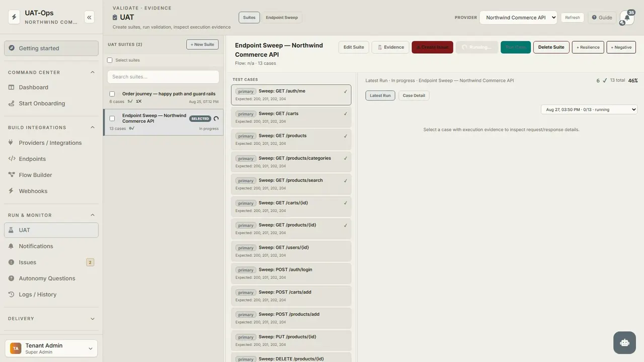This screenshot has width=644, height=362.
Task: Click the Search suites input field
Action: click(x=163, y=77)
